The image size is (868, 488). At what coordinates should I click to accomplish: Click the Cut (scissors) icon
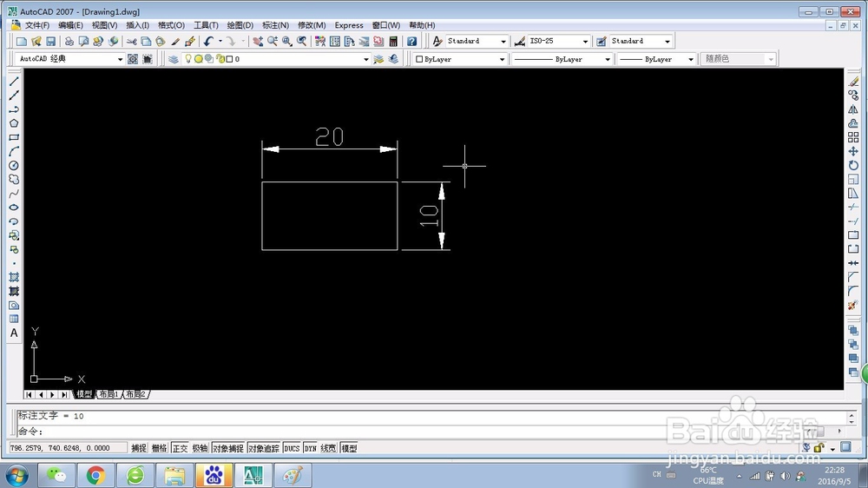131,41
